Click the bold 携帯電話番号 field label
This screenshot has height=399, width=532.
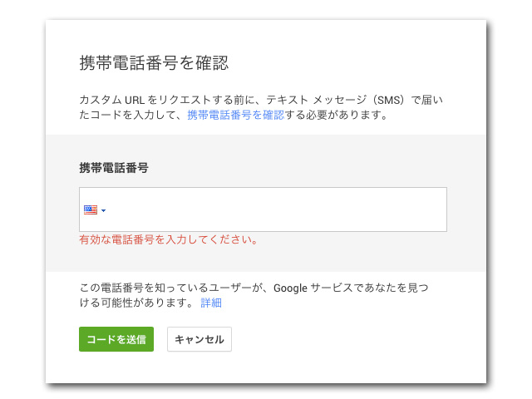coord(114,167)
